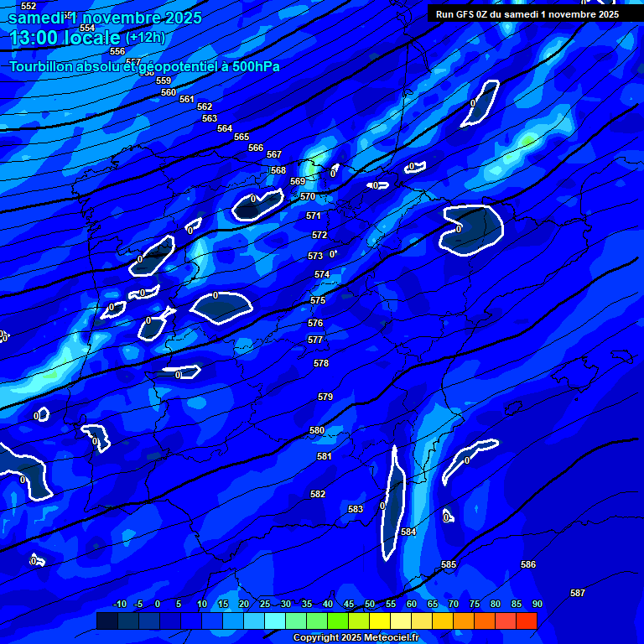Click the bright red swatch ending the legend
This screenshot has height=644, width=644.
coord(527,621)
